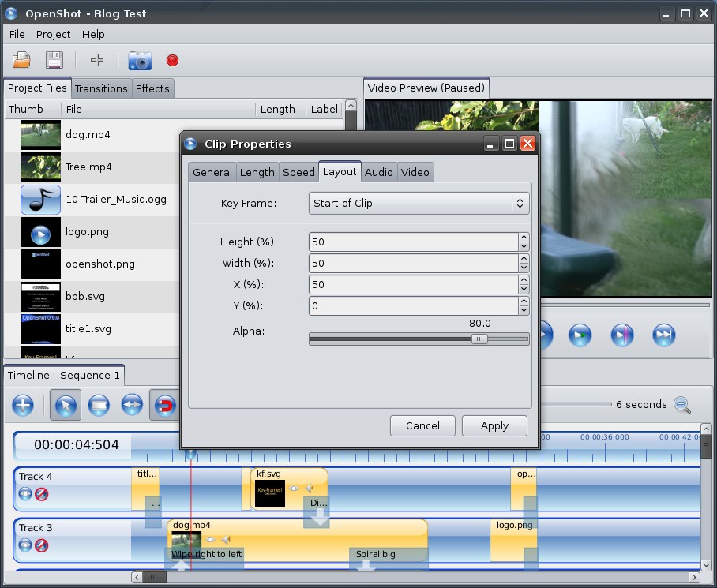
Task: Increase the Height (%) value with the up arrow
Action: [x=524, y=237]
